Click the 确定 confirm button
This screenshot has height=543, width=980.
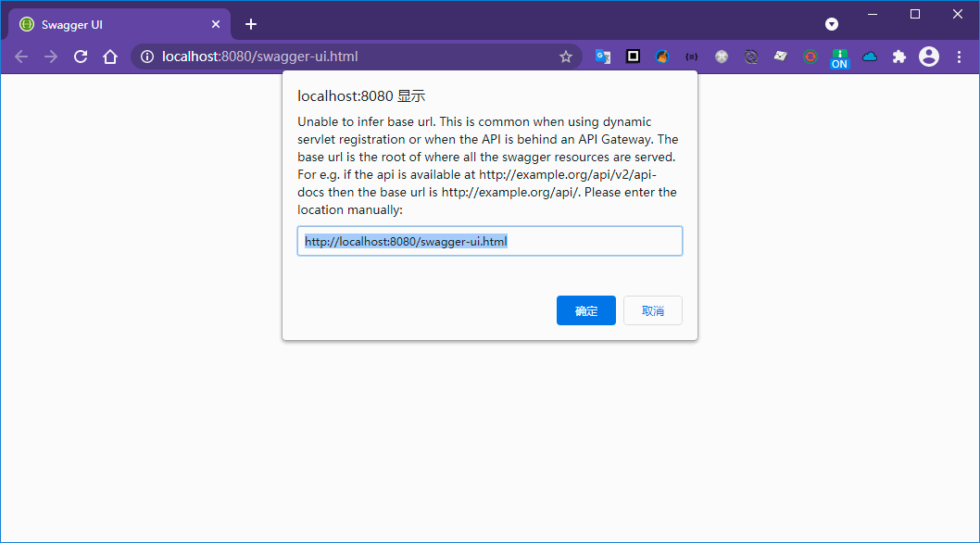(586, 310)
